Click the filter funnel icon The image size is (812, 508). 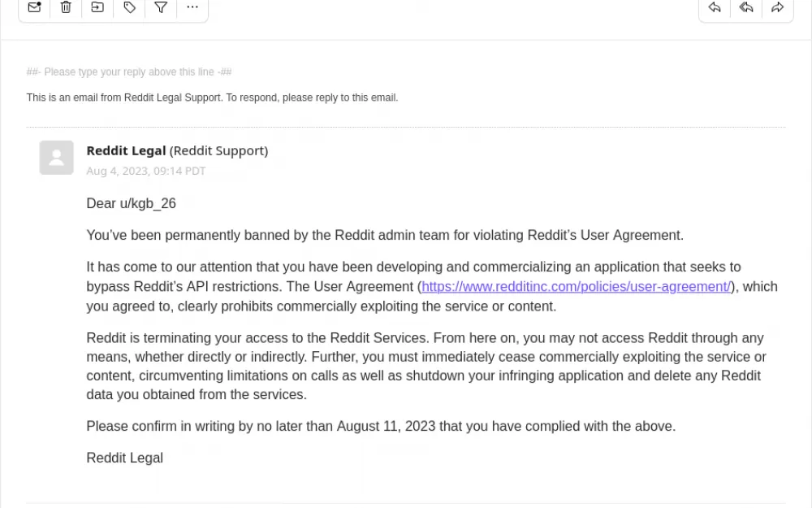(x=161, y=7)
